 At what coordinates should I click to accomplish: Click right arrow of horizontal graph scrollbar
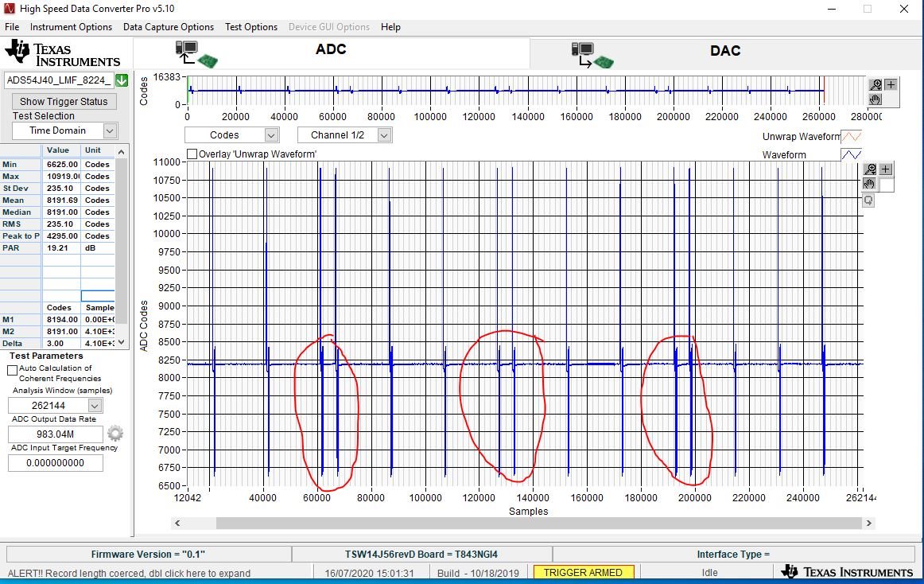click(868, 523)
